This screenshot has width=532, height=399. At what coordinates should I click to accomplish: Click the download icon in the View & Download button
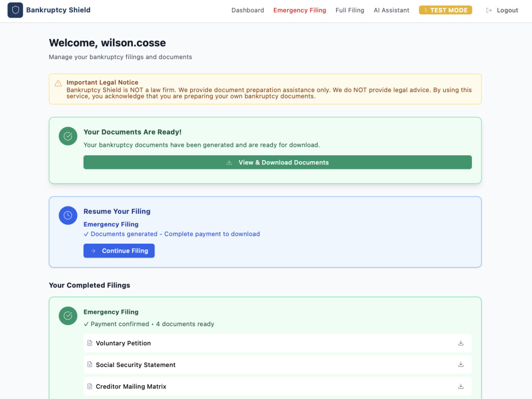click(x=229, y=162)
